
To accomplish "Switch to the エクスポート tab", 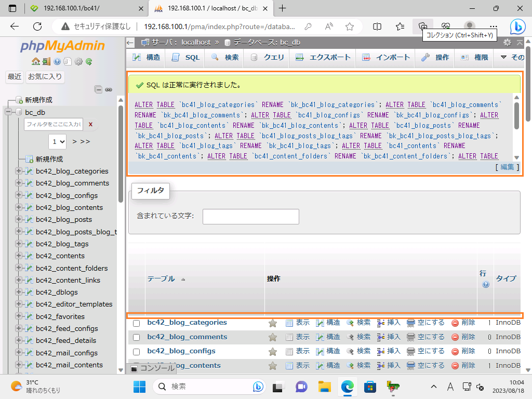I will [323, 58].
